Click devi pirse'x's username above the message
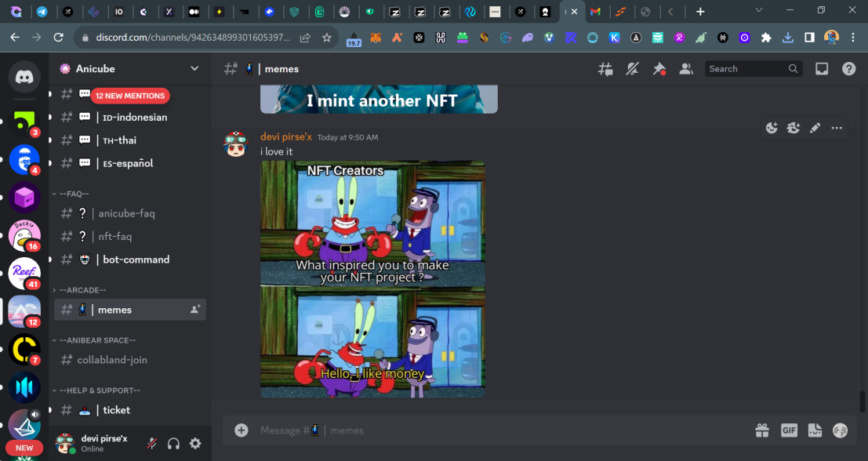 click(285, 136)
